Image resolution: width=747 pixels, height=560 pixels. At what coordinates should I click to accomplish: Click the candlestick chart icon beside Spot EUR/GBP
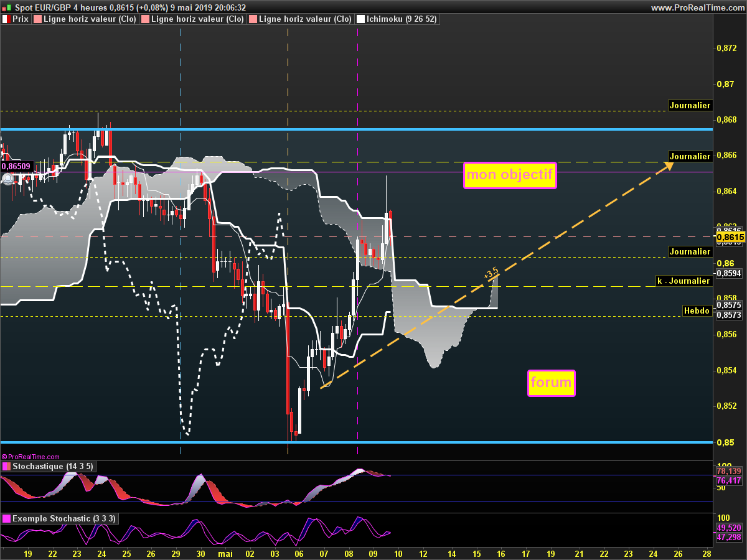click(6, 7)
